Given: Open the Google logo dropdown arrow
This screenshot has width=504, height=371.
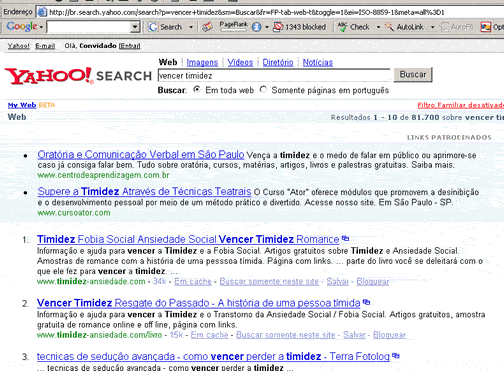Looking at the screenshot, I should [x=41, y=27].
